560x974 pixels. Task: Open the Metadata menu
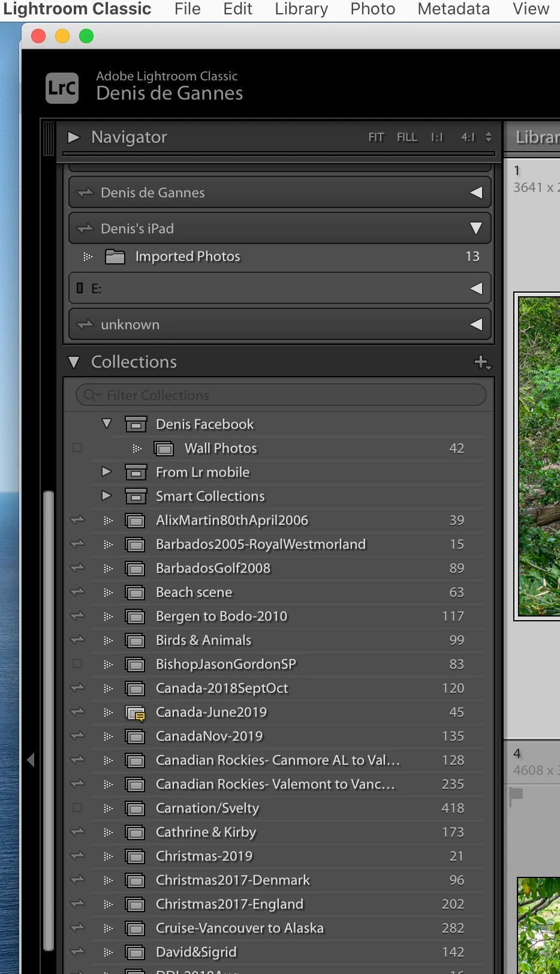pyautogui.click(x=454, y=9)
